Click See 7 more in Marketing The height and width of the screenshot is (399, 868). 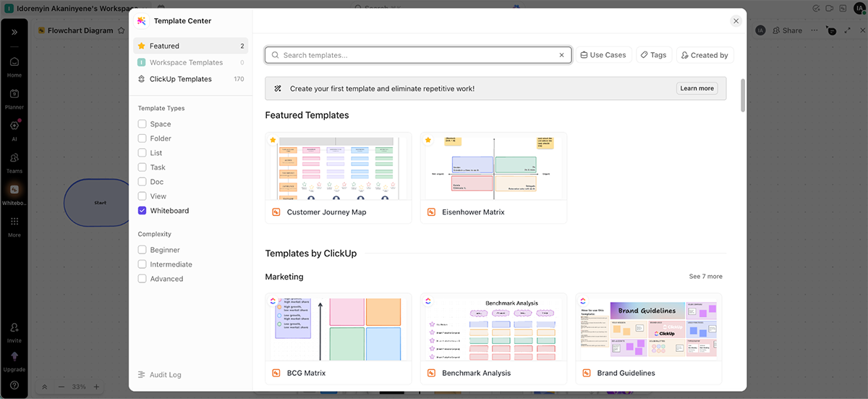pyautogui.click(x=705, y=277)
